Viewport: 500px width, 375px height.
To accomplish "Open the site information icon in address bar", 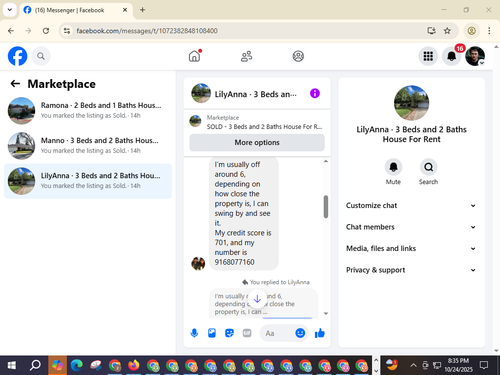I will [x=67, y=31].
